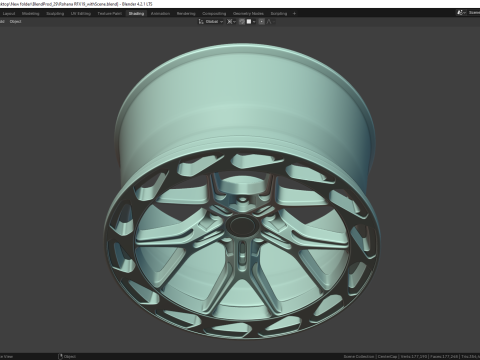The height and width of the screenshot is (360, 480).
Task: Toggle the proportional editing button
Action: click(x=262, y=22)
